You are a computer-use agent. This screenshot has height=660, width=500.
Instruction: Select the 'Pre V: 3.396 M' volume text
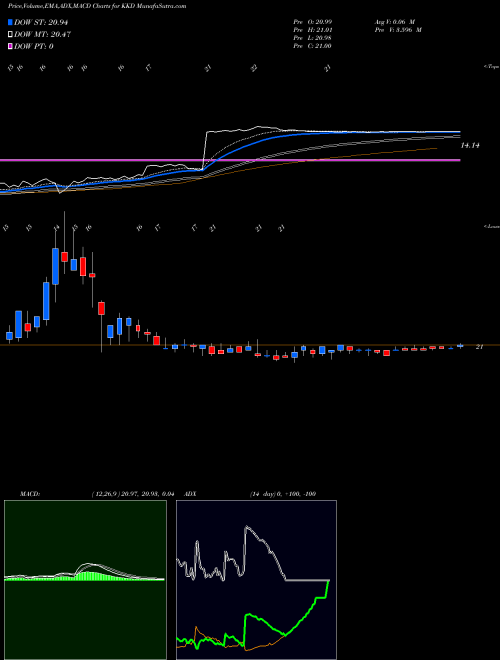397,30
